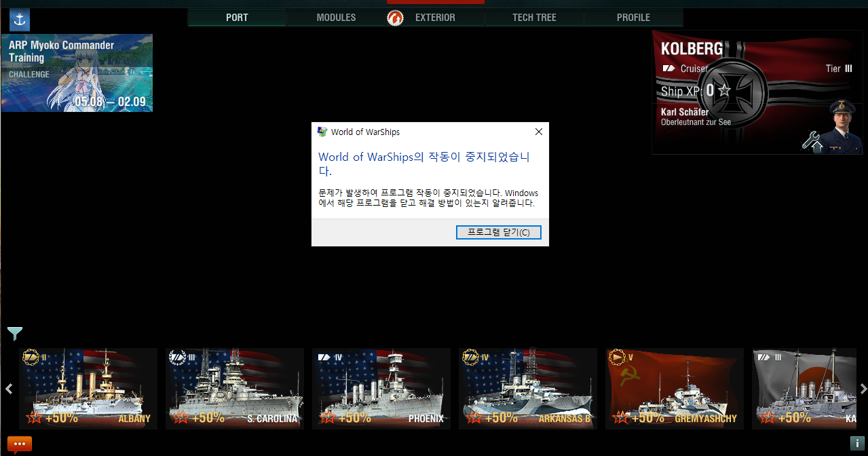Click the 작동이 중지되었습니다 dialog heading
This screenshot has width=868, height=456.
coord(423,164)
